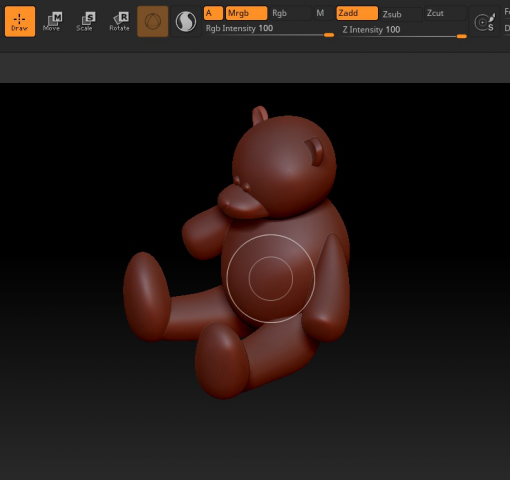Toggle the Gizmo 3D sphere button
Viewport: 510px width, 480px height.
tap(153, 21)
